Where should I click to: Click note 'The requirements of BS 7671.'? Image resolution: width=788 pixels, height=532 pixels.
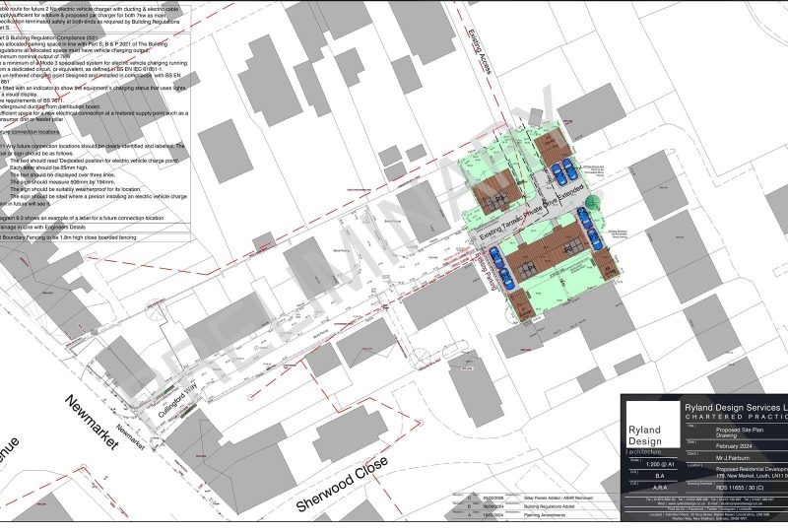click(33, 100)
